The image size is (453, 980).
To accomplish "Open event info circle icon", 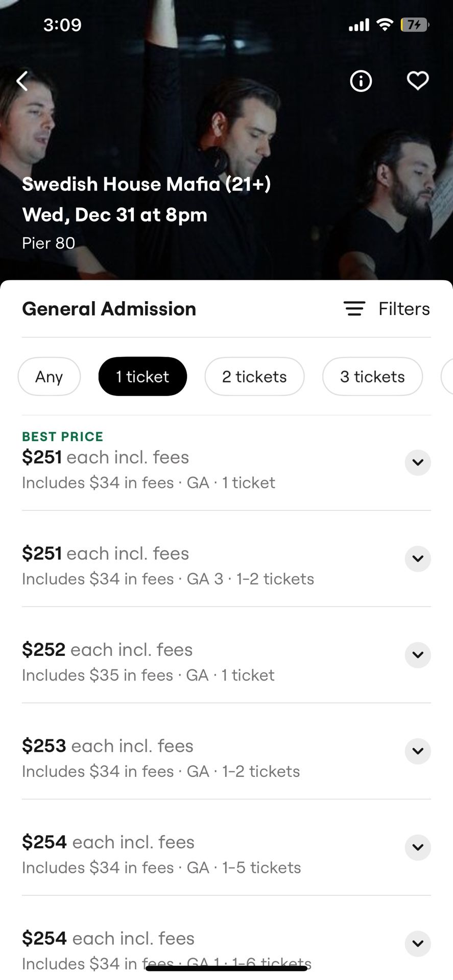I will pyautogui.click(x=361, y=81).
